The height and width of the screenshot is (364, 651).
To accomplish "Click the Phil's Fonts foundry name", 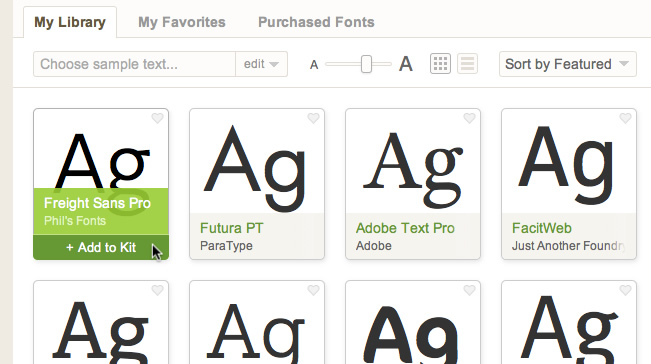I will click(75, 221).
